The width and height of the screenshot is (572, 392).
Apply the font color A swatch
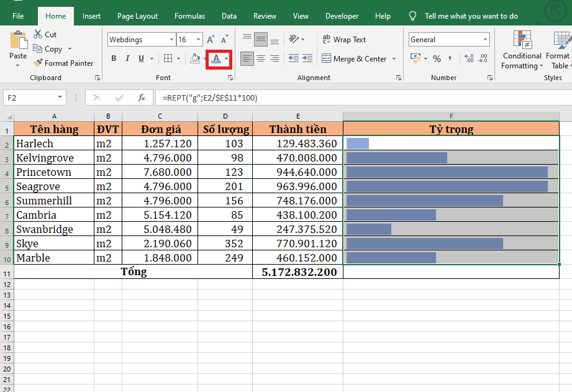(216, 58)
